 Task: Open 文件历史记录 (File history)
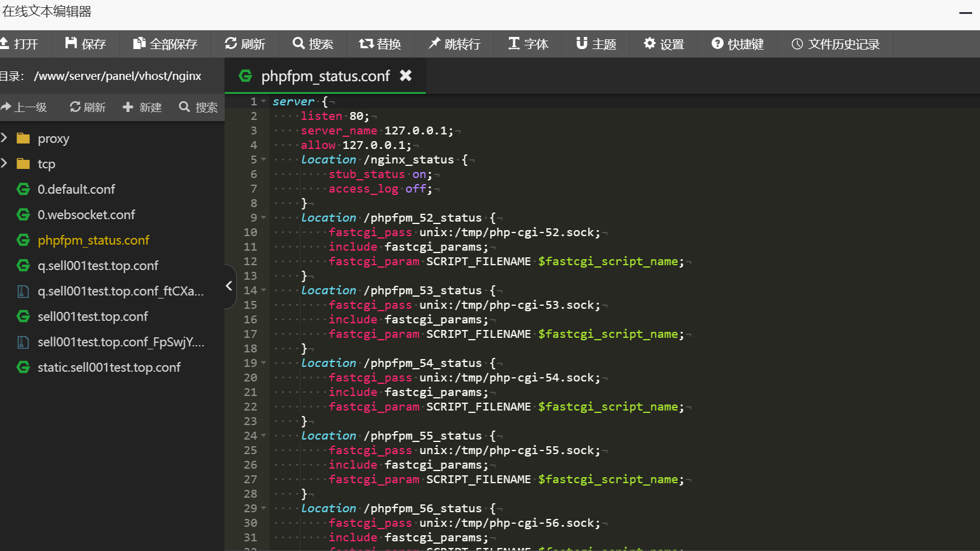[x=835, y=44]
